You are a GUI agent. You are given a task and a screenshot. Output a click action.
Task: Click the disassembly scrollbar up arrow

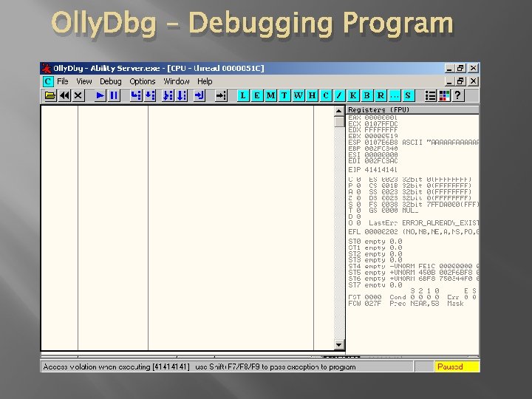tap(339, 111)
